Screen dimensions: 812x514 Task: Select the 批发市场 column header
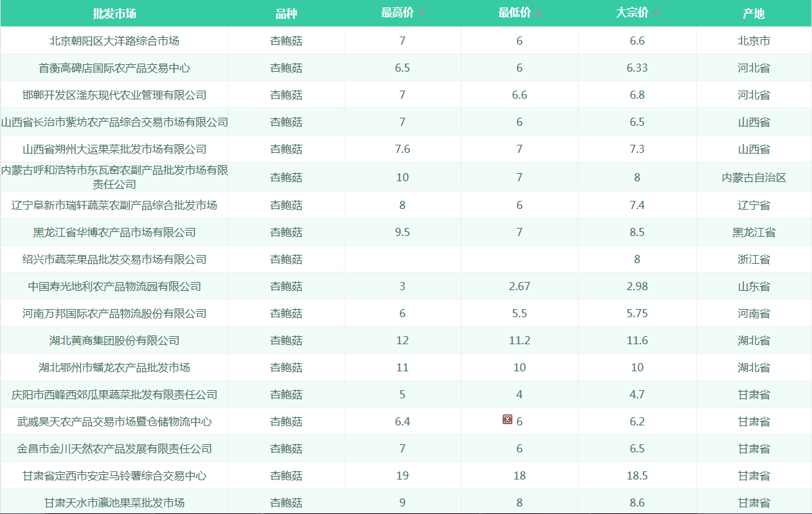coord(114,14)
